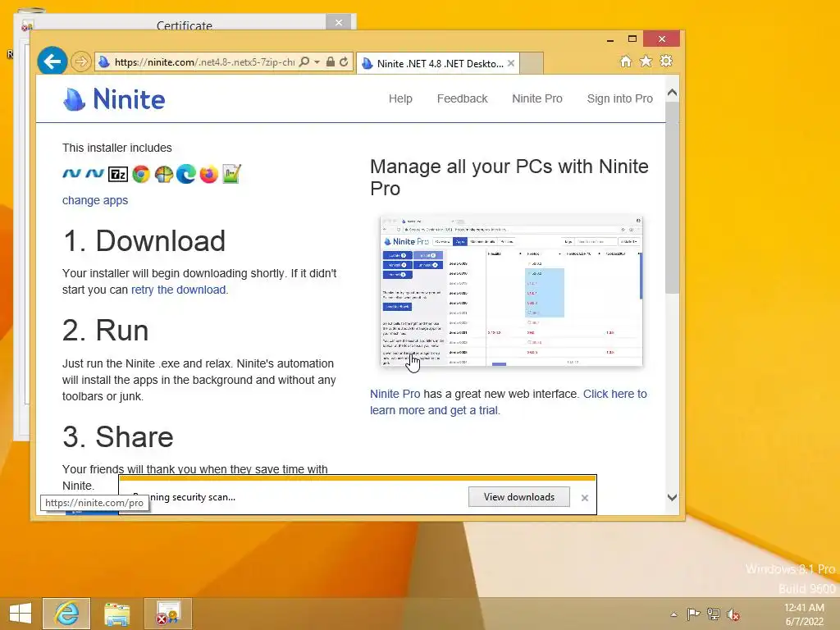
Task: Click the search magnifier in address bar
Action: click(304, 62)
